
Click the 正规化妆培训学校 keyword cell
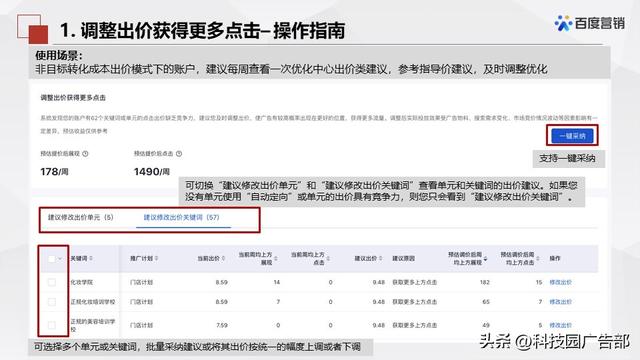tap(93, 302)
